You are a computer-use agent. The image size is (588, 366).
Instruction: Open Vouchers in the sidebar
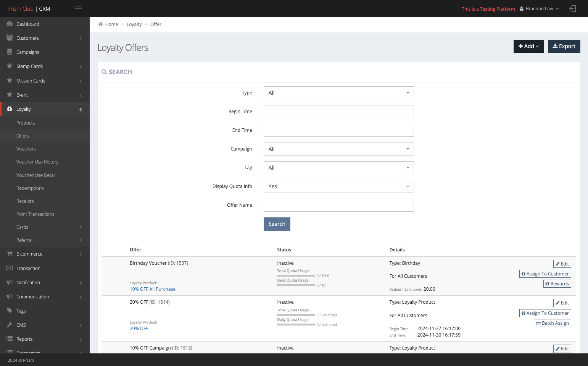click(26, 149)
